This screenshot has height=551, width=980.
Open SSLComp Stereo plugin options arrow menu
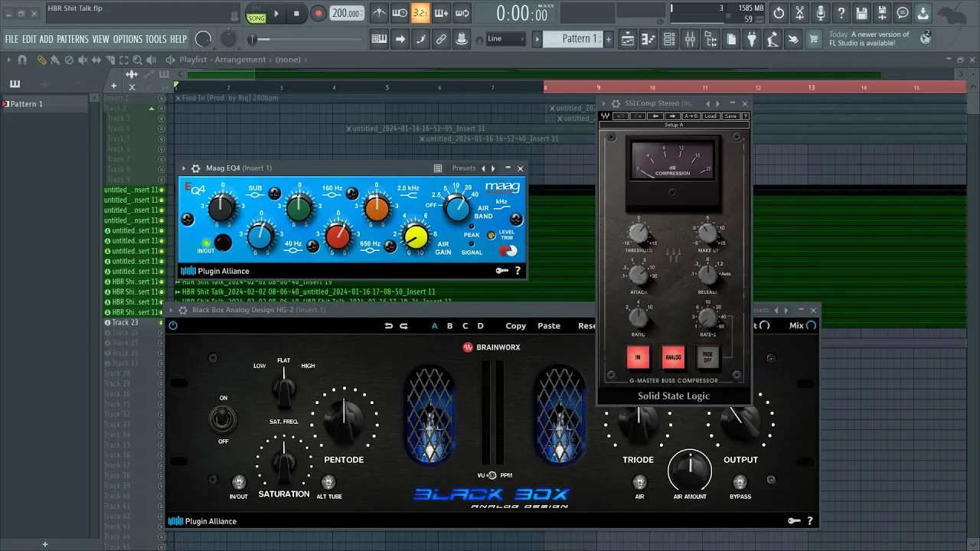pyautogui.click(x=604, y=103)
